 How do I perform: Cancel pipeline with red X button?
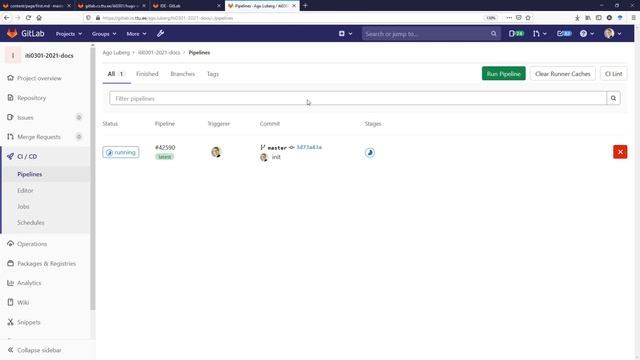620,152
